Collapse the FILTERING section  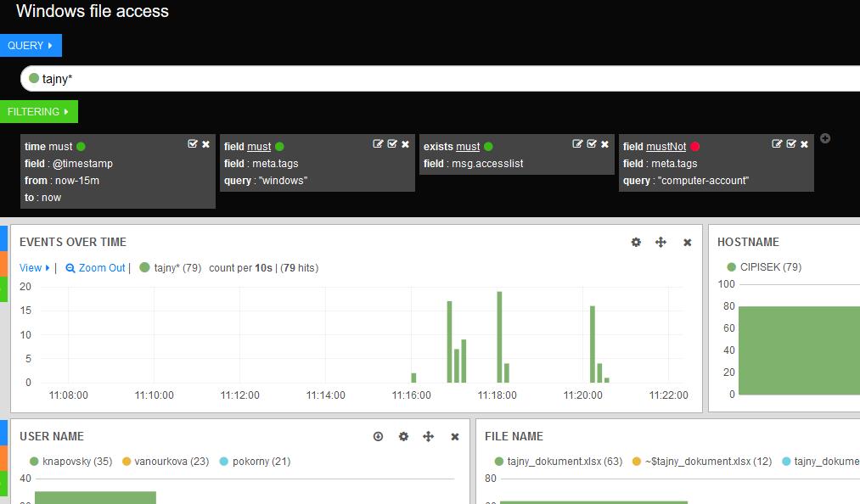coord(38,112)
